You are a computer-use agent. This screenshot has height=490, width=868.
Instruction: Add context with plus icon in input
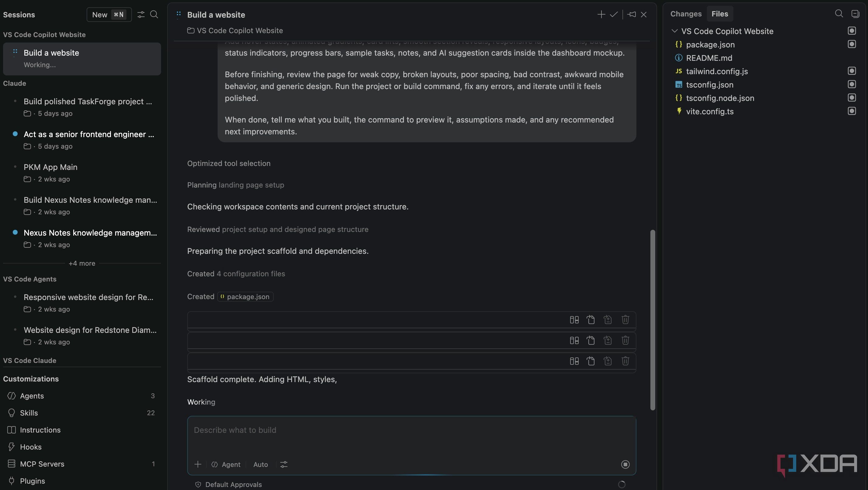(x=198, y=464)
